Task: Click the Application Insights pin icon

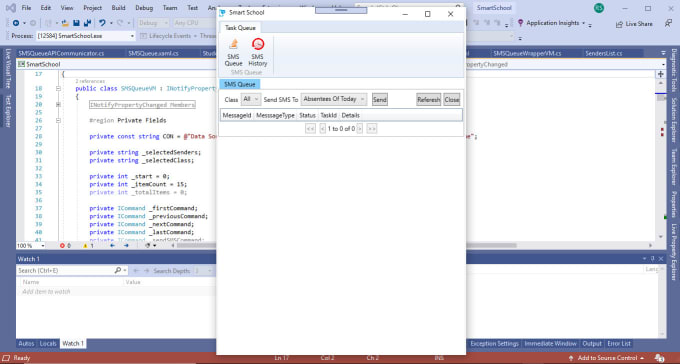Action: click(x=520, y=23)
